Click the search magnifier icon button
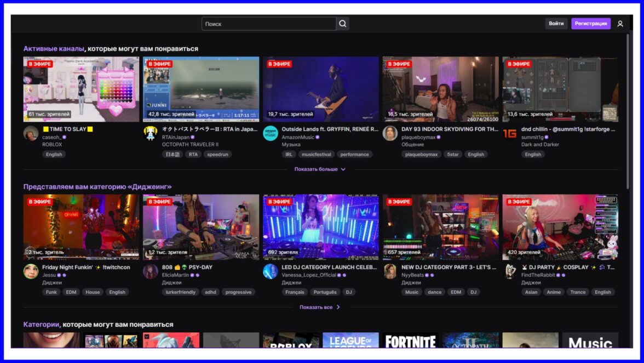Screen dimensions: 644x363 (343, 24)
